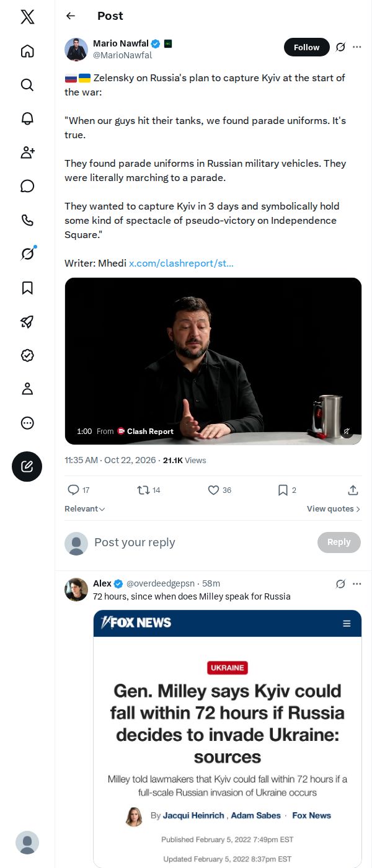Open the Communities people icon
The height and width of the screenshot is (868, 372).
(x=27, y=153)
